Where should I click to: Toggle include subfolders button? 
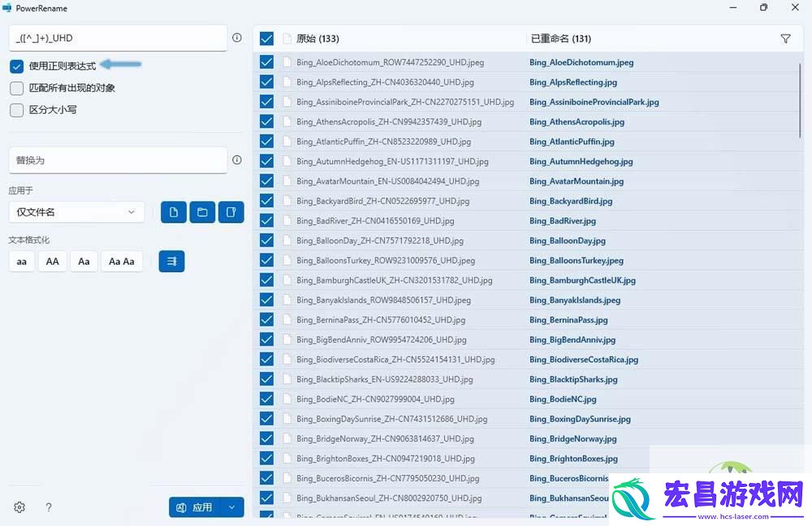[x=231, y=212]
